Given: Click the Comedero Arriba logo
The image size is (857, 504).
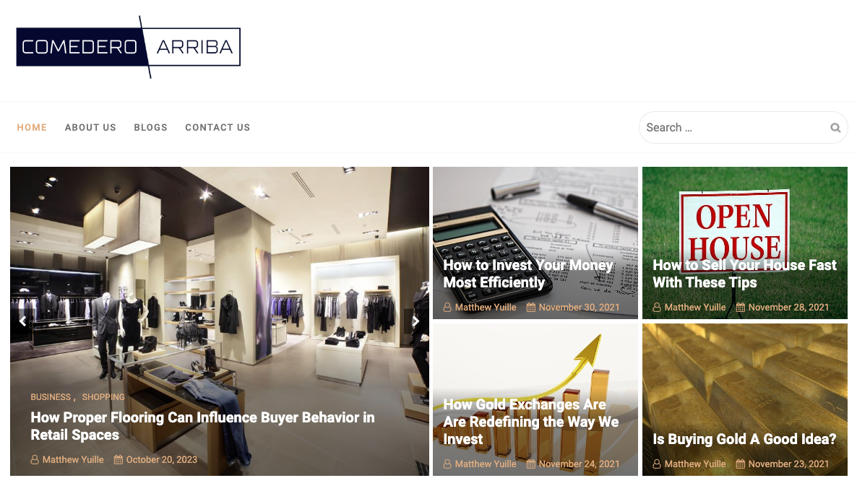Looking at the screenshot, I should tap(129, 47).
